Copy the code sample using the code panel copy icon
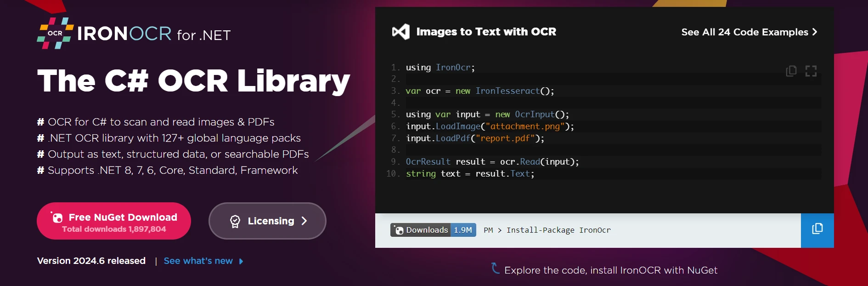 pos(791,71)
